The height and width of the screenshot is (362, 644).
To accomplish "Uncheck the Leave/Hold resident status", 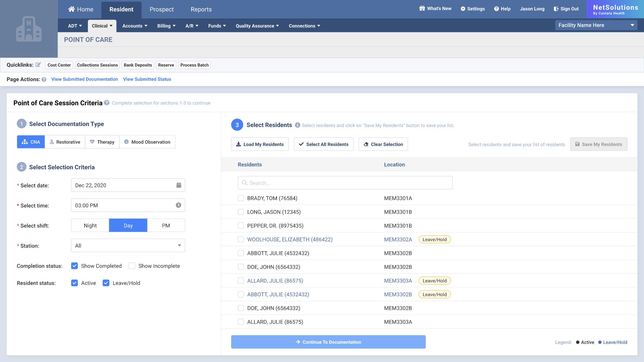I will (106, 283).
